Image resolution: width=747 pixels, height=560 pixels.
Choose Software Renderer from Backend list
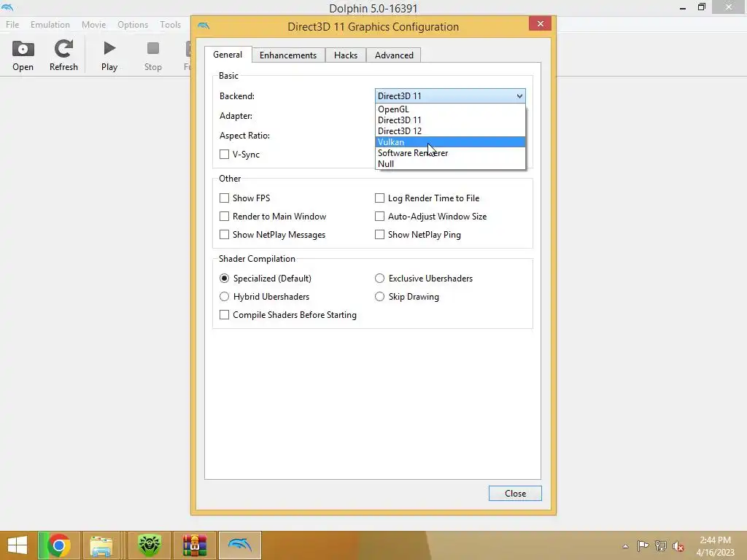(x=450, y=153)
